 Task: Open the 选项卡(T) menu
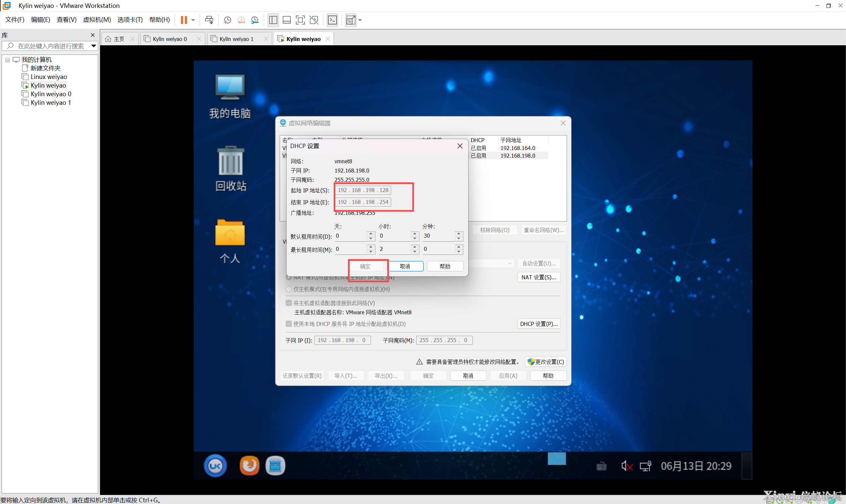(x=130, y=20)
